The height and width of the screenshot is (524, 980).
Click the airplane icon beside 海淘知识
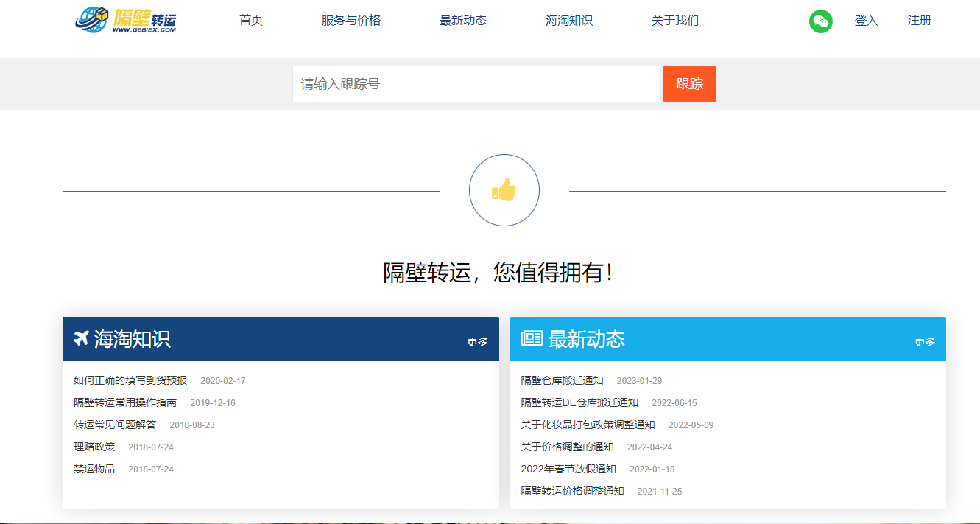[x=81, y=338]
